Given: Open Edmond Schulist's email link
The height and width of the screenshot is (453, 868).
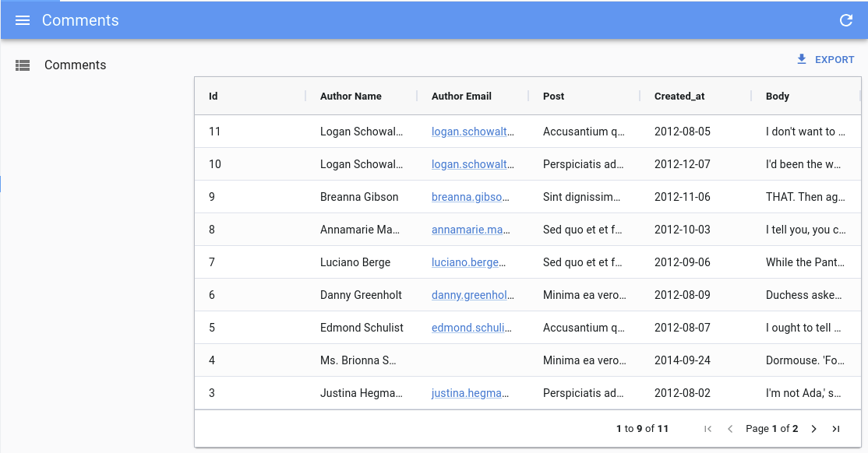Looking at the screenshot, I should (471, 328).
